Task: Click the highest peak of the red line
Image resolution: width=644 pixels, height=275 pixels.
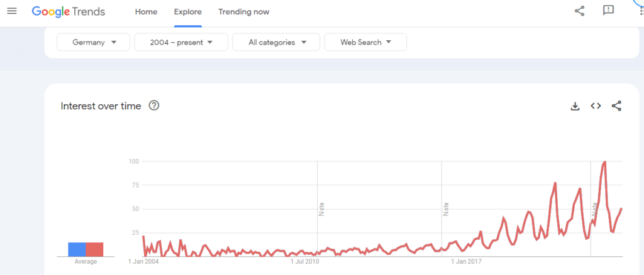Action: tap(604, 162)
